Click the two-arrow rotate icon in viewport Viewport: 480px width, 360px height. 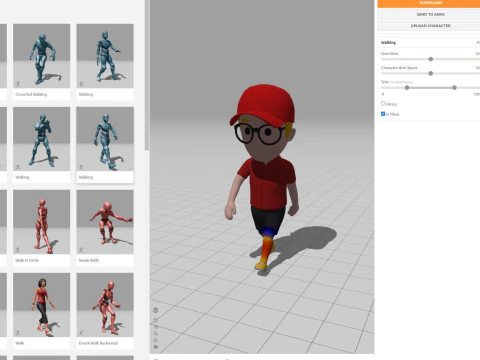[155, 320]
